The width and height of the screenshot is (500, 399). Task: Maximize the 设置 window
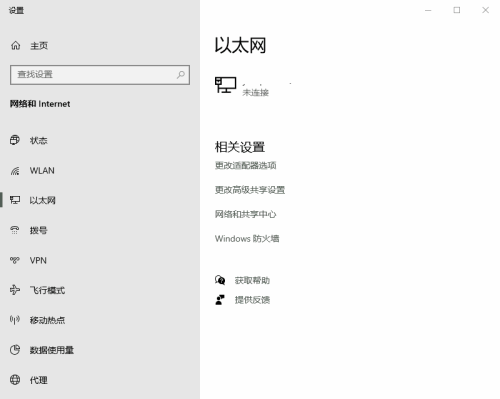(457, 10)
